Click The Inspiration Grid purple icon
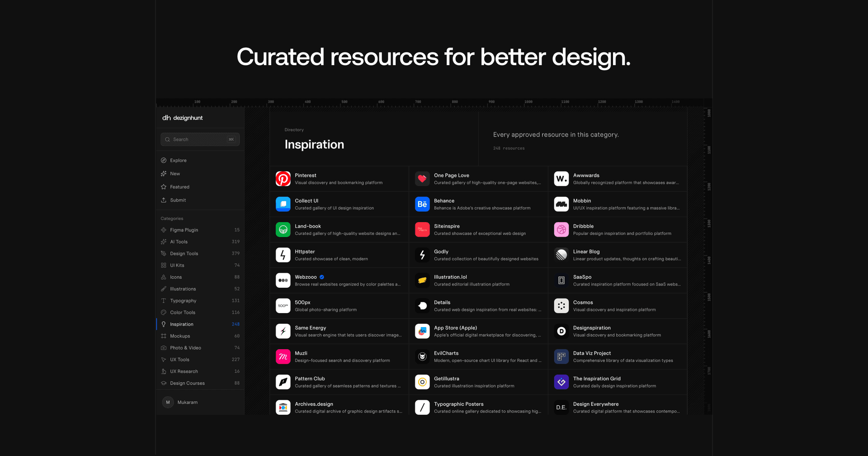868x456 pixels. (x=561, y=382)
